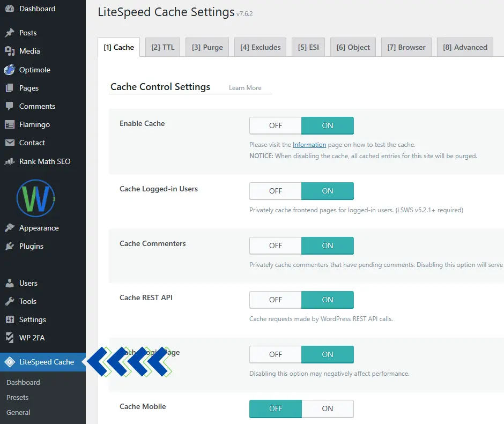
Task: Click Learn More beside Cache Control Settings
Action: tap(245, 88)
